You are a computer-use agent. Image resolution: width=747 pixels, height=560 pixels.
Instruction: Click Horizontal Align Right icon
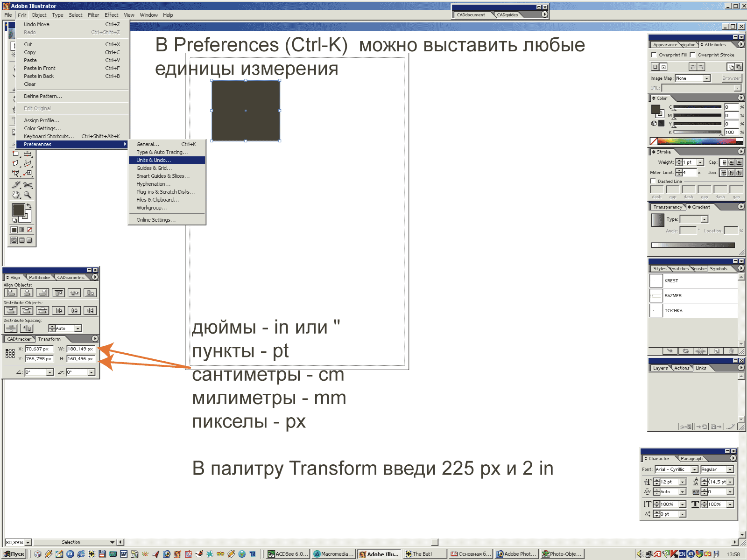click(42, 293)
